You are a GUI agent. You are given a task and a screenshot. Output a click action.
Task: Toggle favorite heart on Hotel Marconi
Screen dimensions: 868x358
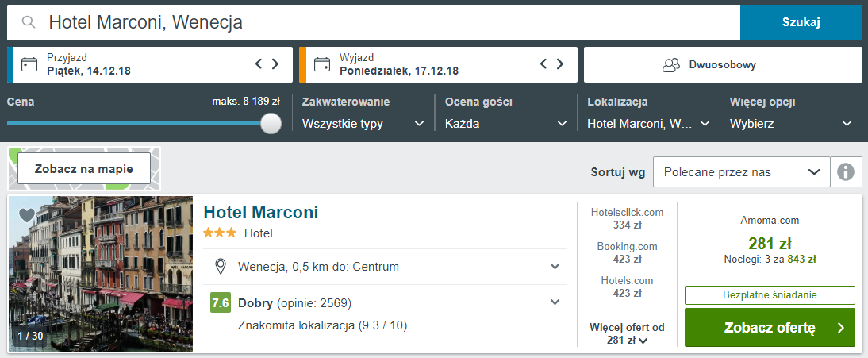click(x=26, y=215)
